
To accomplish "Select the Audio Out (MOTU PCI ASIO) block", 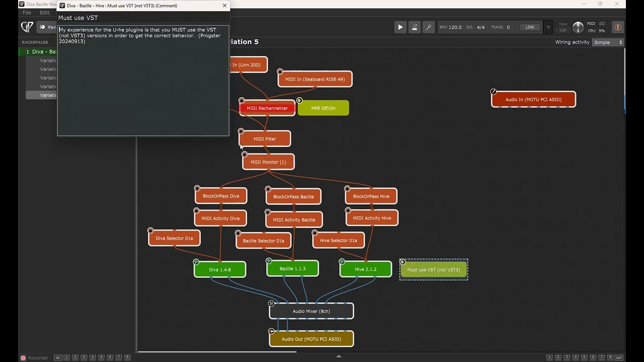I will pyautogui.click(x=311, y=339).
